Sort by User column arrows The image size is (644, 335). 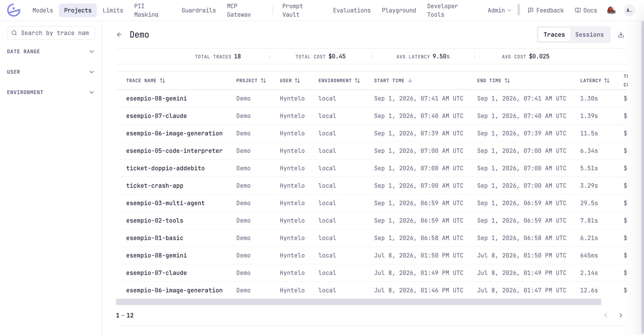click(x=297, y=80)
